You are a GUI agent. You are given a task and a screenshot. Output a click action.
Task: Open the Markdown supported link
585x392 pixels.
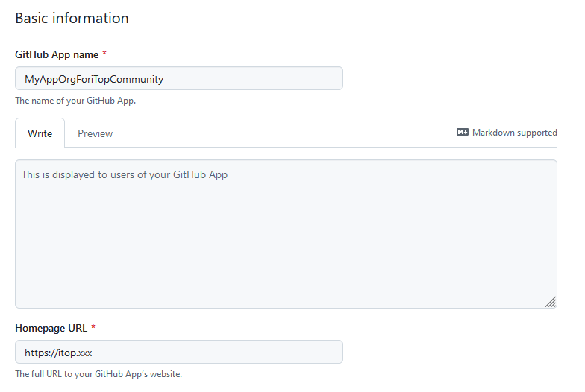click(514, 133)
